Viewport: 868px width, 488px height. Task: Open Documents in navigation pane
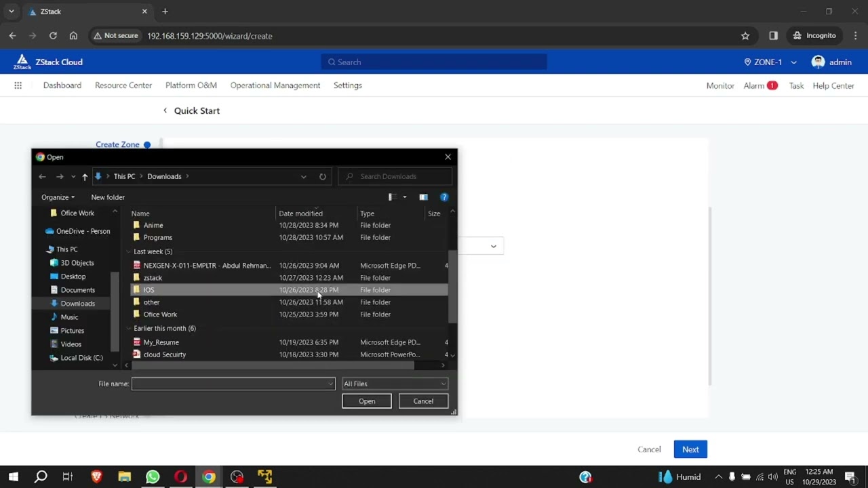[x=73, y=290]
